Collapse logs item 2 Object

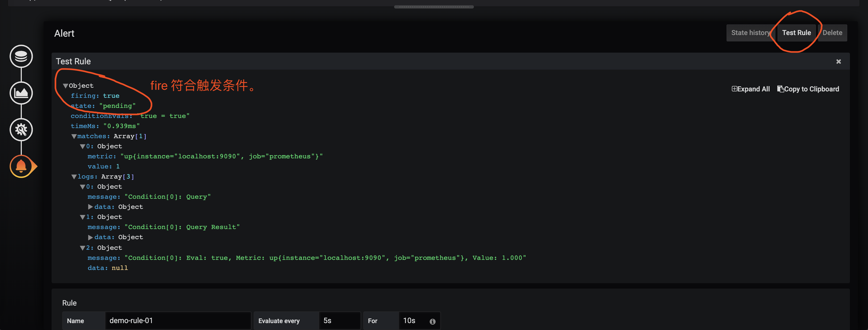(82, 248)
